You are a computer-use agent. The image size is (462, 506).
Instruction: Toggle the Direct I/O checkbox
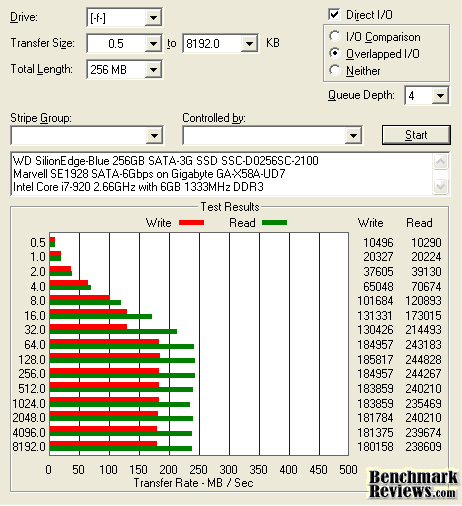[x=334, y=15]
